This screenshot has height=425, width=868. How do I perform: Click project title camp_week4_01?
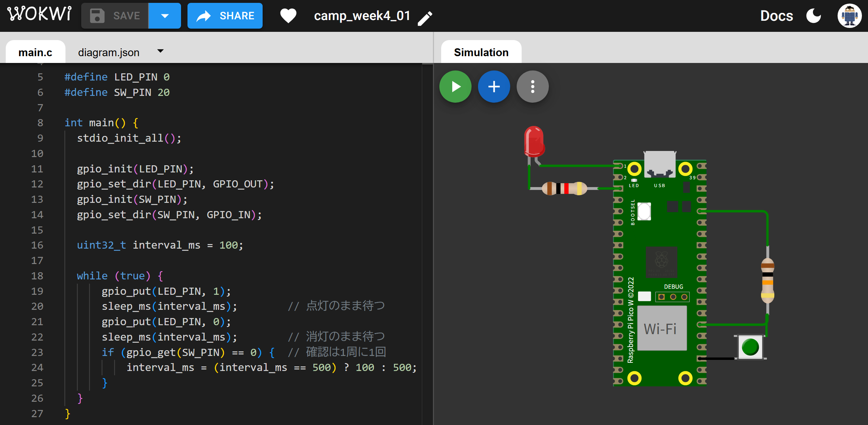click(362, 16)
